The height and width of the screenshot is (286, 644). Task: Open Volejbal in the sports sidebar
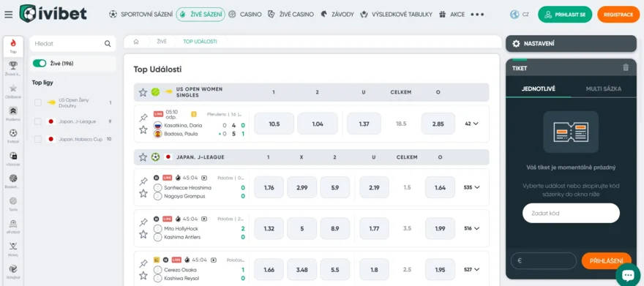[13, 271]
